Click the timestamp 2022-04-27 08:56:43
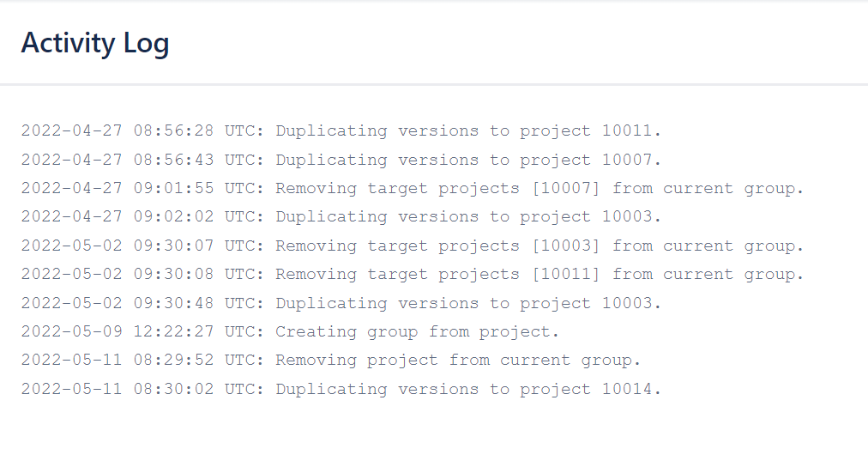The image size is (868, 467). pos(118,160)
